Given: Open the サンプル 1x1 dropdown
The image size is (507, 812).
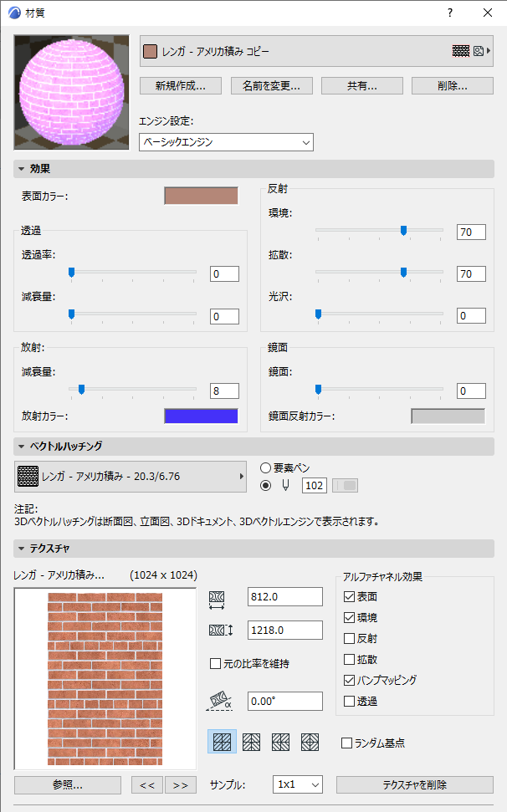Looking at the screenshot, I should coord(298,784).
